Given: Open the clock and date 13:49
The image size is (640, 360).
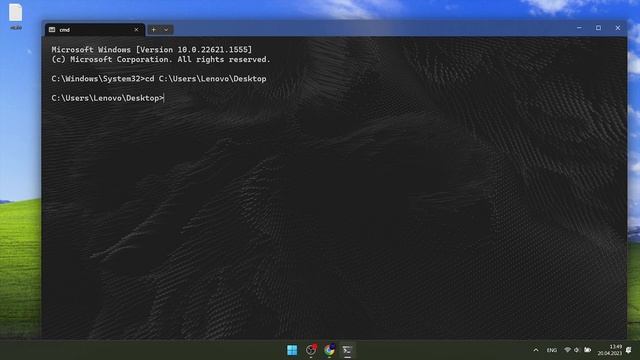Looking at the screenshot, I should coord(609,350).
